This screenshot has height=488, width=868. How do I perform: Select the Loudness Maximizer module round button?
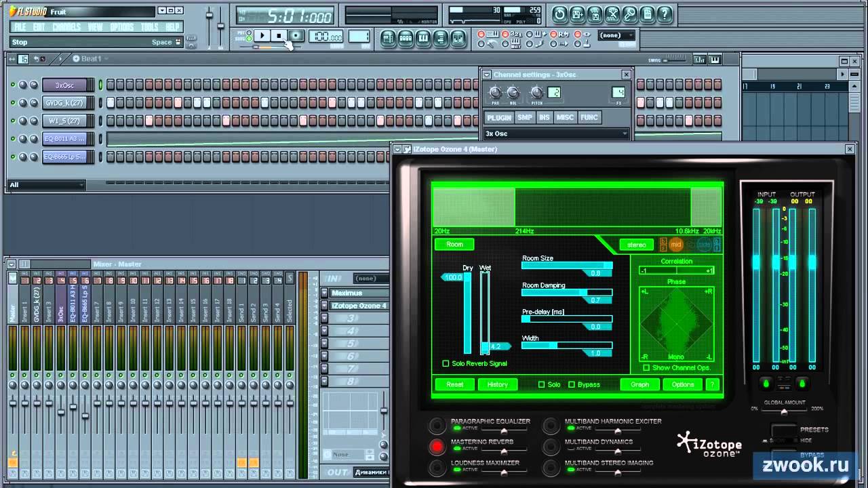[437, 467]
